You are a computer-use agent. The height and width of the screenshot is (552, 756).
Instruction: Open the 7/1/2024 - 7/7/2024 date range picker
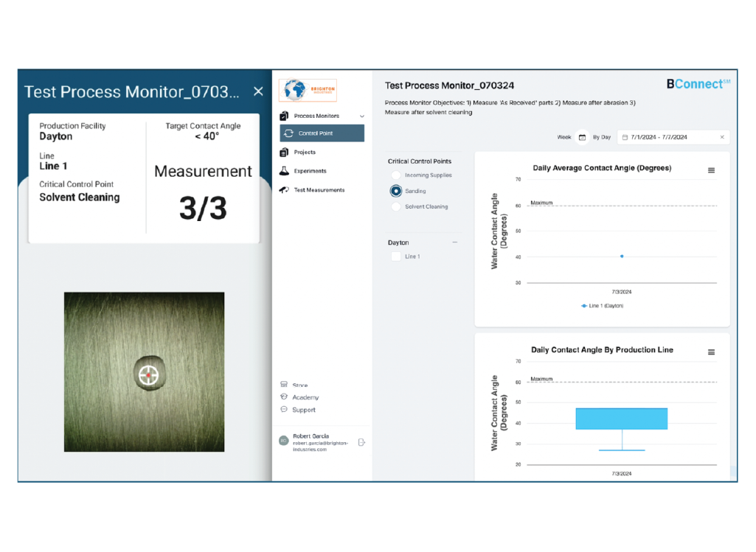click(673, 137)
